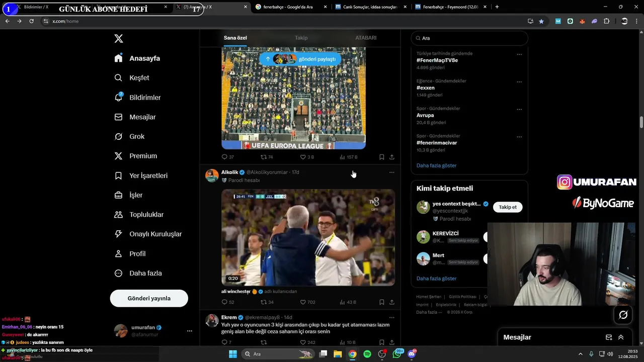This screenshot has height=362, width=644.
Task: Open options for the #FenerMaçıTV8e trend
Action: pyautogui.click(x=519, y=54)
